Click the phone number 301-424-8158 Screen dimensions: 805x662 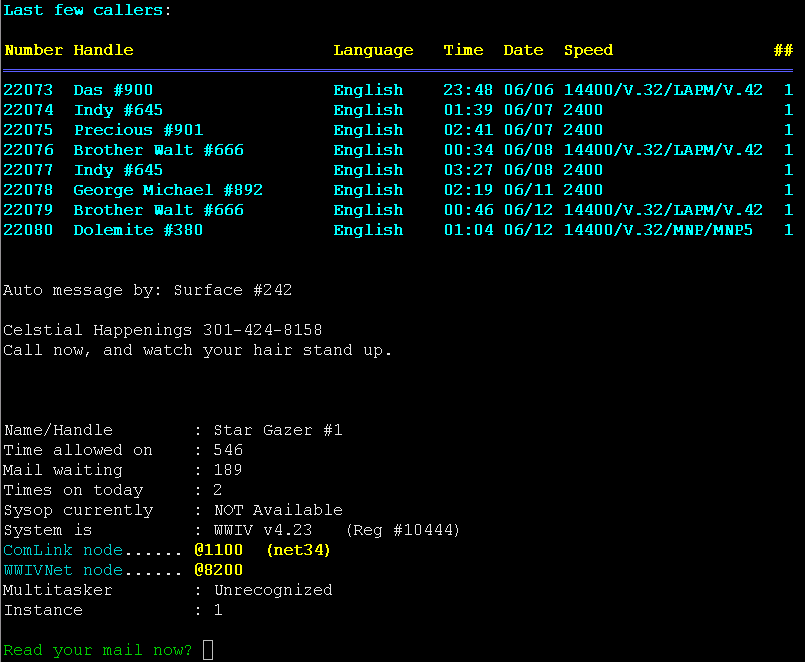pos(262,330)
